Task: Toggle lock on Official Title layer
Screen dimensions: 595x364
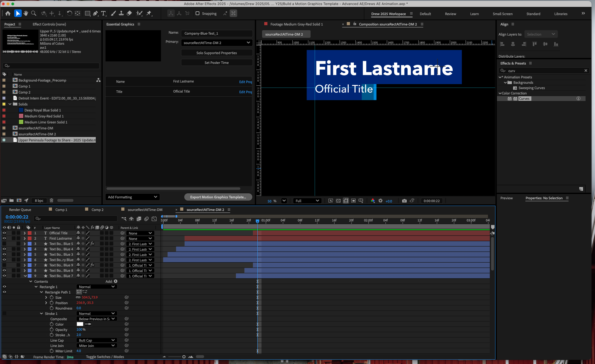Action: coord(19,233)
